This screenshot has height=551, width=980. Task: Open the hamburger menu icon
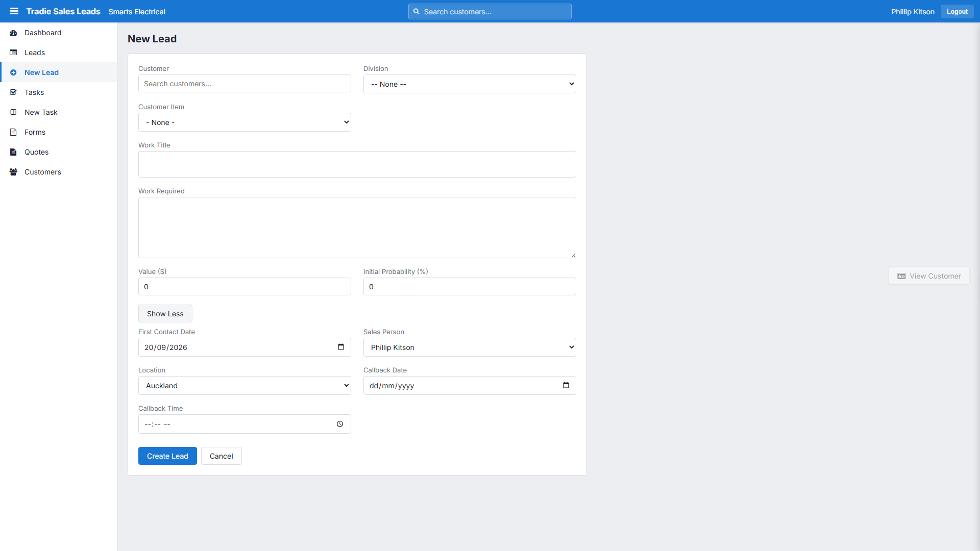tap(14, 11)
